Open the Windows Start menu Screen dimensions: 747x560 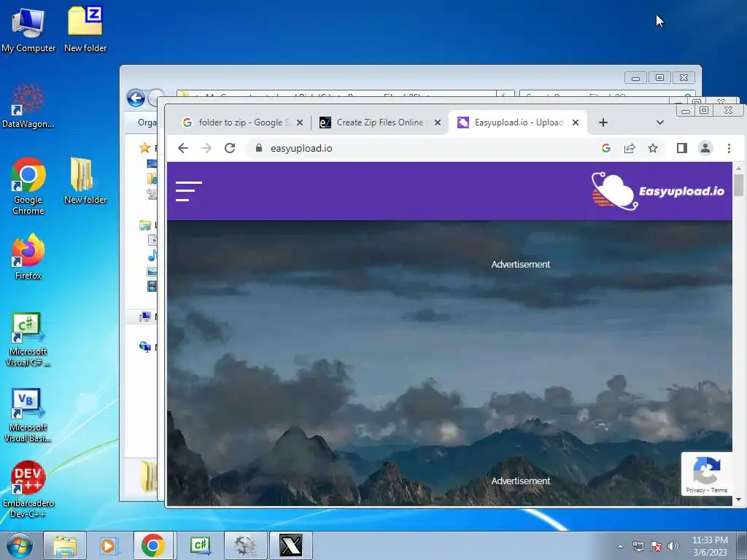coord(20,545)
